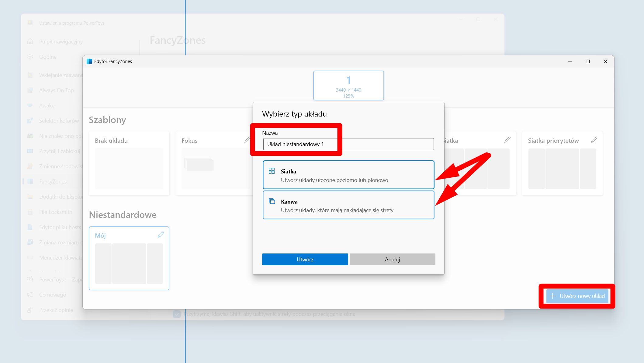Click the Kanwa canvas layout icon
This screenshot has height=363, width=644.
(x=272, y=201)
